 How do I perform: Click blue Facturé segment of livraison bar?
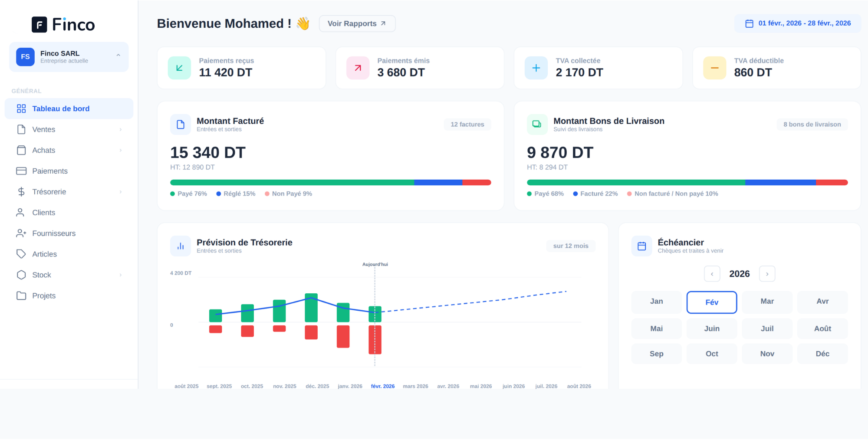pos(780,183)
